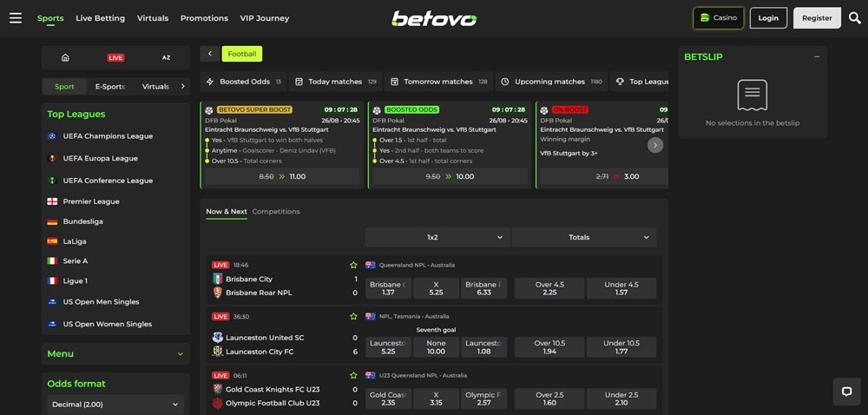Open the A-Z sports list icon
868x415 pixels.
[x=166, y=57]
